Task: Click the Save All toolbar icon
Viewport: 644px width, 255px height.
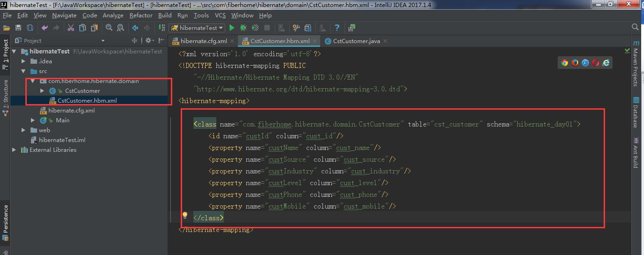Action: 18,28
